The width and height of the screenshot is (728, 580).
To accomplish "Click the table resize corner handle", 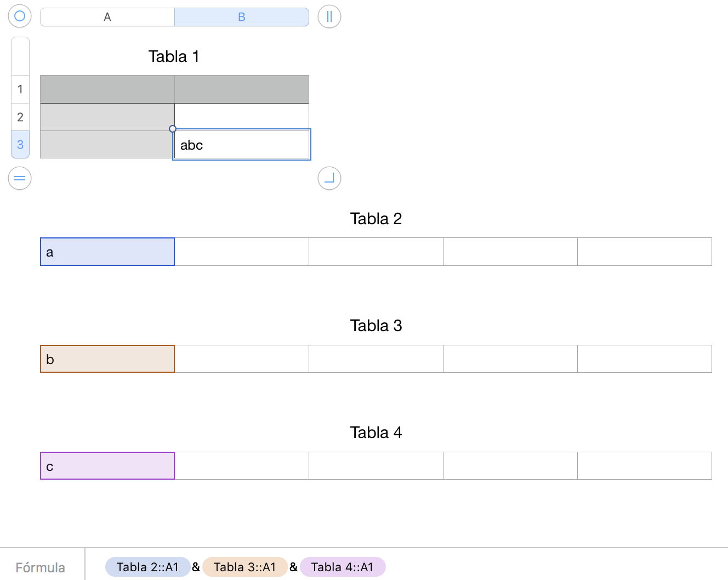I will click(x=329, y=178).
